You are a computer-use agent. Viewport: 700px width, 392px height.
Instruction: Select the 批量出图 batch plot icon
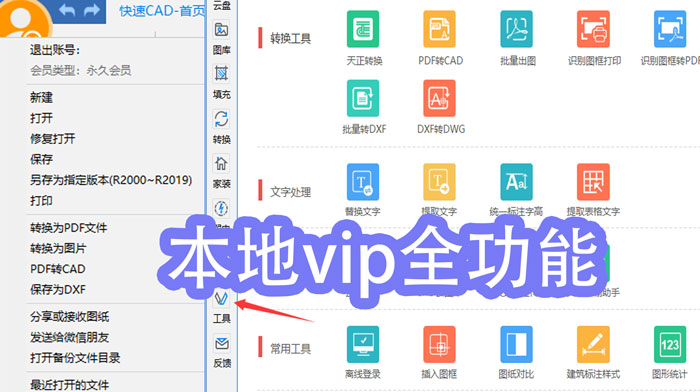click(x=516, y=29)
